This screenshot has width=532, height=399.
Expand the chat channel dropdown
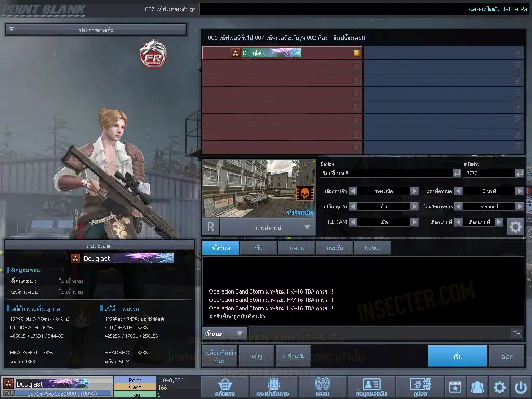coord(224,334)
